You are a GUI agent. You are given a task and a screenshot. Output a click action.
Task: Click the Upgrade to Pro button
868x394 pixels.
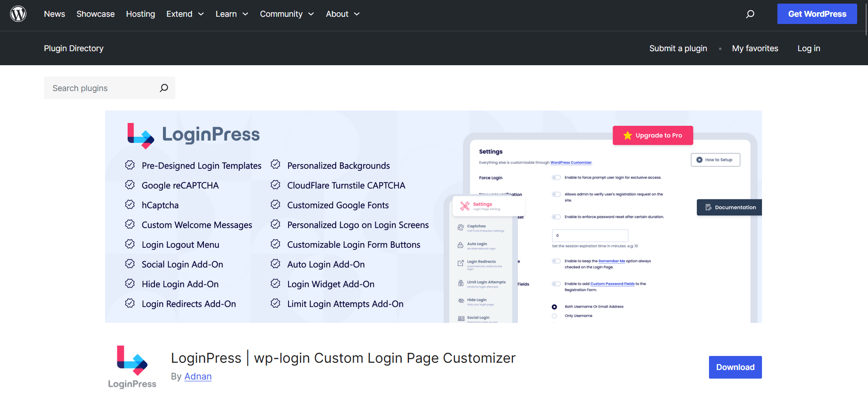653,135
